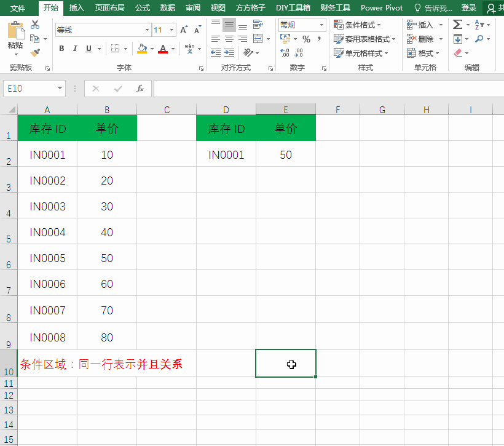The image size is (504, 446).
Task: Click the Clear eraser icon
Action: tap(458, 53)
